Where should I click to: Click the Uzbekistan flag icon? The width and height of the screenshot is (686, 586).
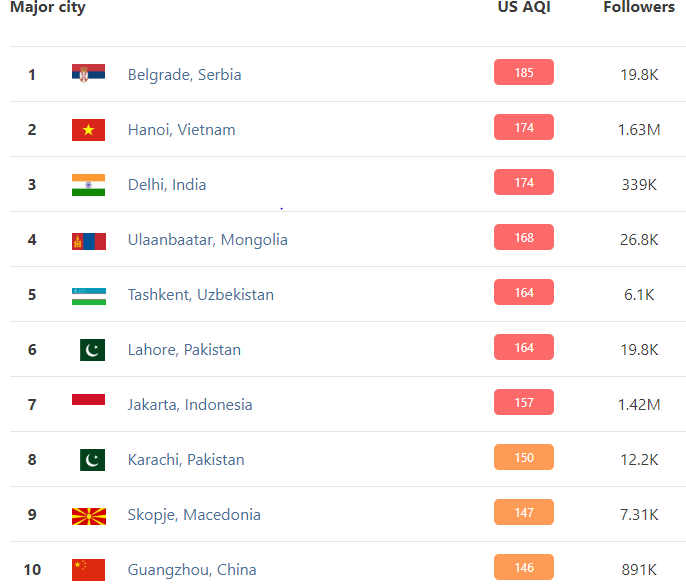click(89, 296)
